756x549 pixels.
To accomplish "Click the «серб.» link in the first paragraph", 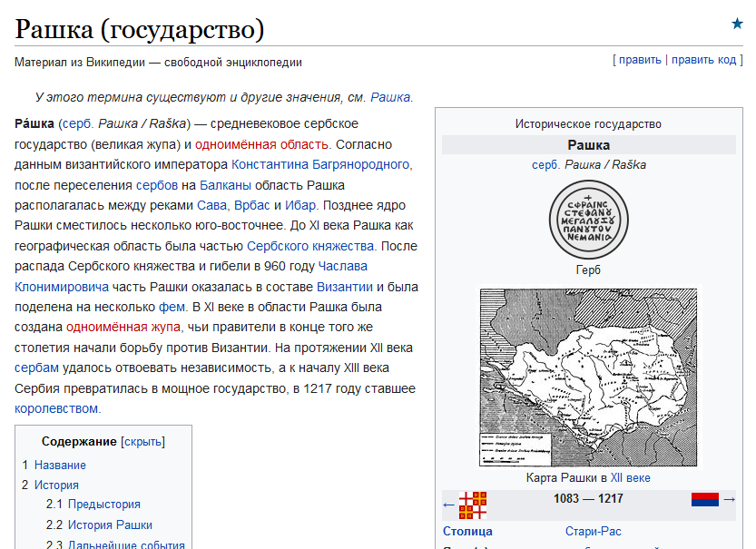I will click(x=78, y=124).
